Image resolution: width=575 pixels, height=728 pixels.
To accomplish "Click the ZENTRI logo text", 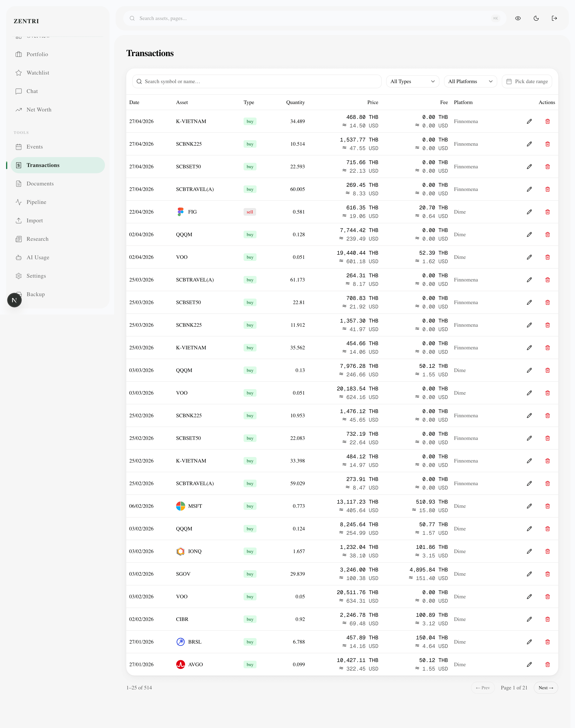I will (26, 21).
